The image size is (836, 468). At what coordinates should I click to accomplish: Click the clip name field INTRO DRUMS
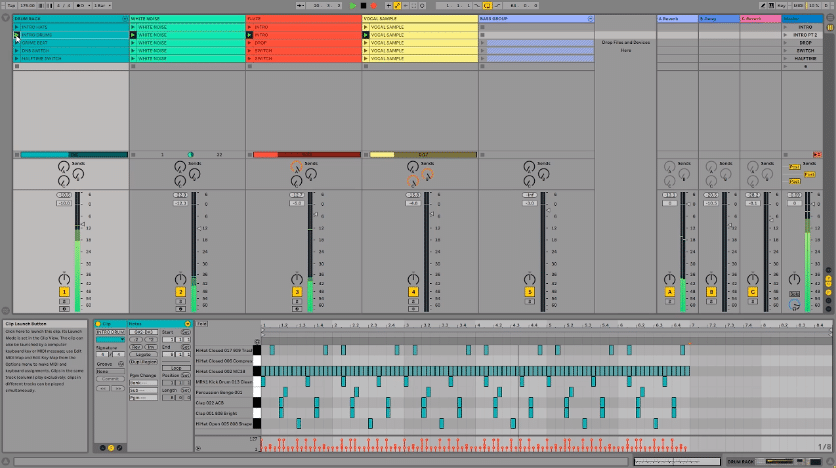[x=110, y=332]
